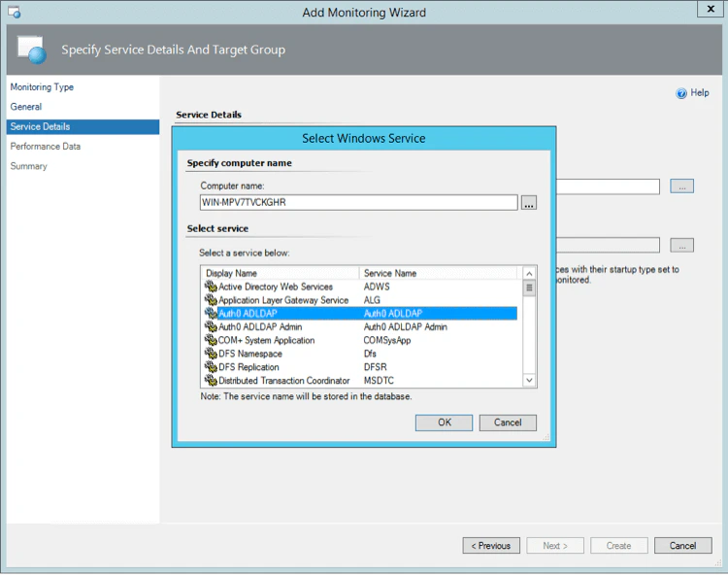Screen dimensions: 728x576
Task: Click the lower browse button in the wizard
Action: pos(682,246)
